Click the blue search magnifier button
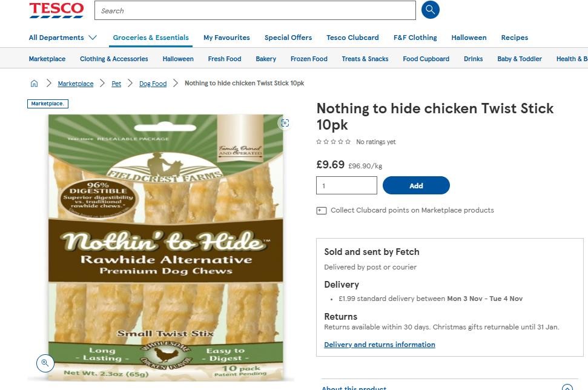This screenshot has width=588, height=390. [430, 10]
